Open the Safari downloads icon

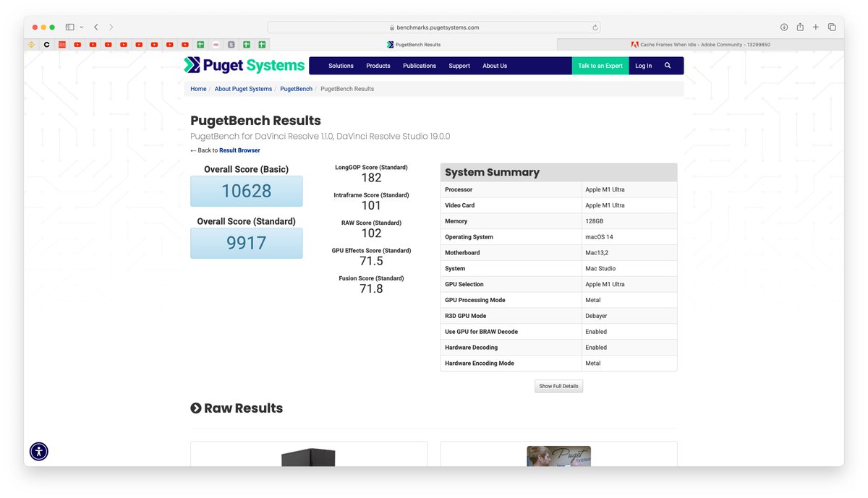784,27
